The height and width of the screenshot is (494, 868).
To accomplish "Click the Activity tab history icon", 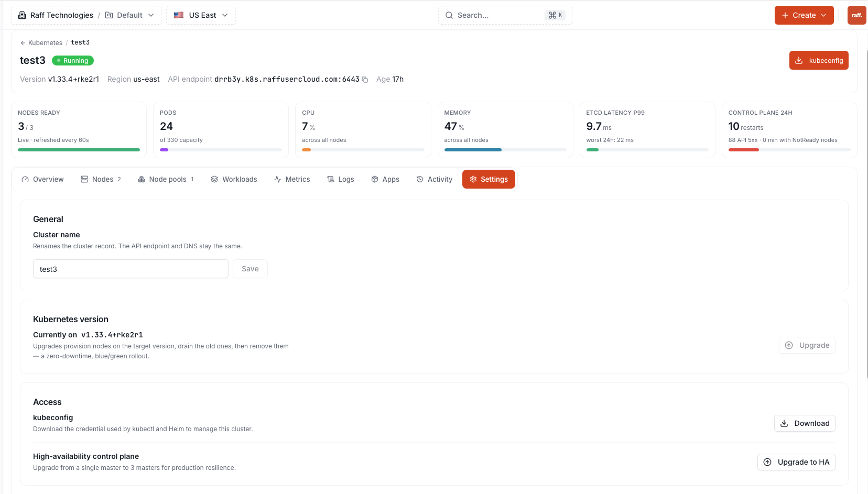I will [420, 179].
